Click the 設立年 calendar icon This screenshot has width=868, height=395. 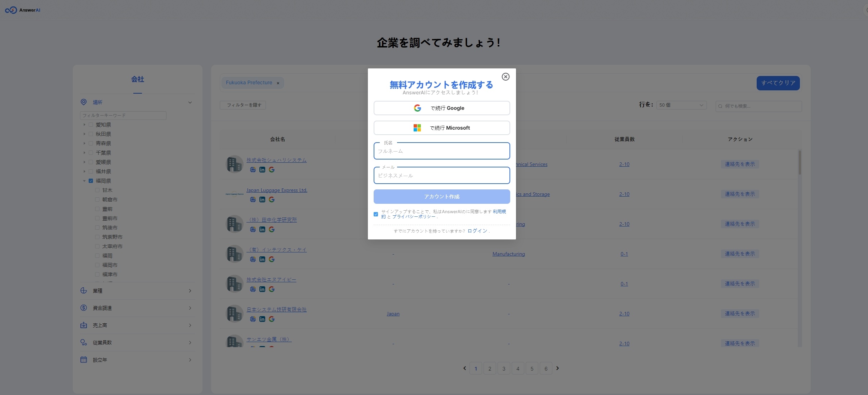pos(84,360)
